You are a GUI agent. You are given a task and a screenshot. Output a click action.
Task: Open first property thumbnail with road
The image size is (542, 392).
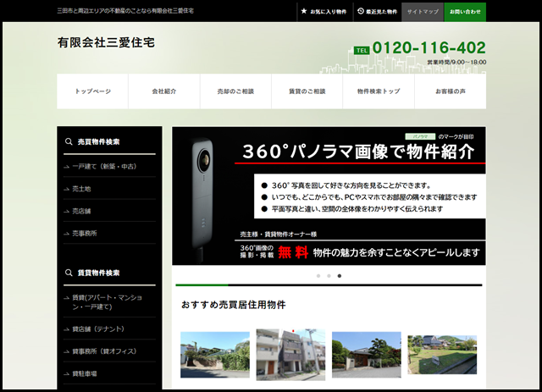tap(215, 355)
